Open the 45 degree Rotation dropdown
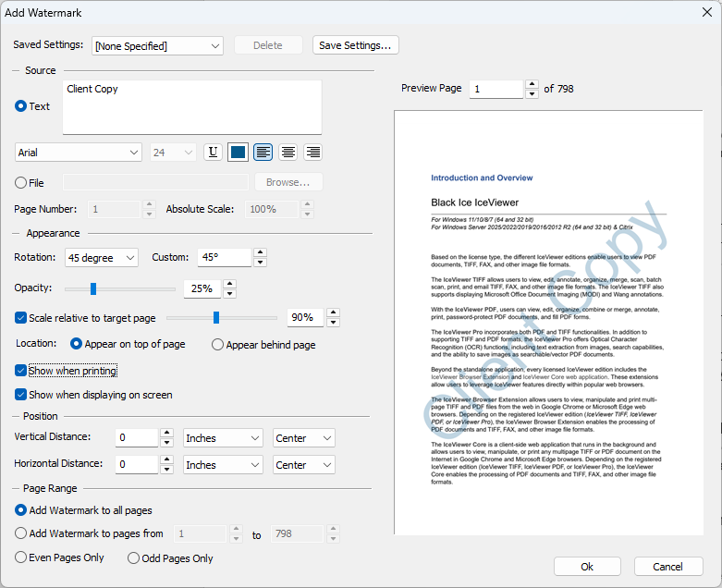The height and width of the screenshot is (588, 722). pos(102,258)
